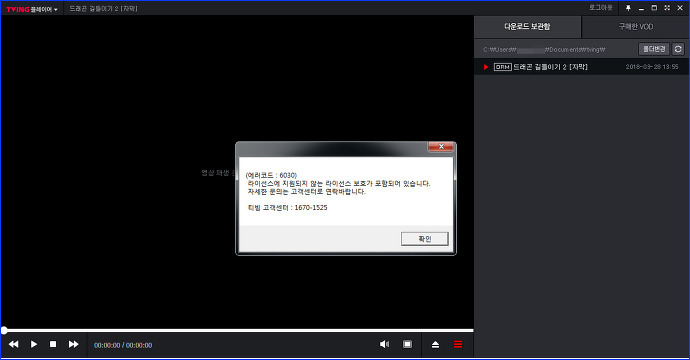Confirm the error dialog with 확인

(425, 239)
